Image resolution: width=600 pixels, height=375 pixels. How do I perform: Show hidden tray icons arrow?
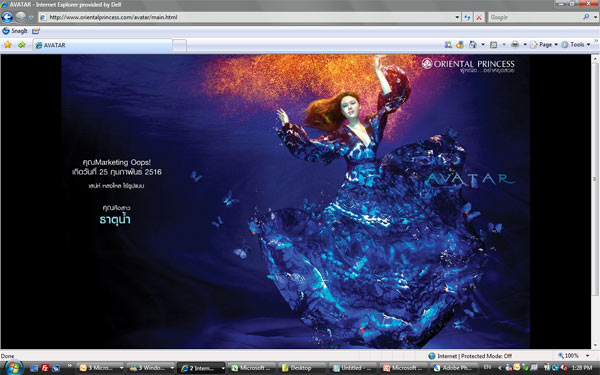(x=500, y=368)
